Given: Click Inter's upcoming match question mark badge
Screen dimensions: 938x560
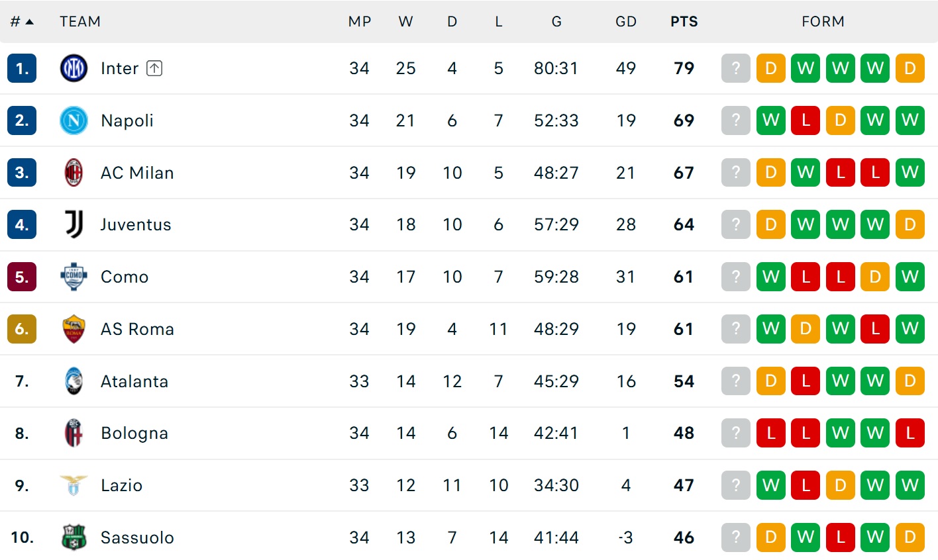Looking at the screenshot, I should (x=735, y=68).
